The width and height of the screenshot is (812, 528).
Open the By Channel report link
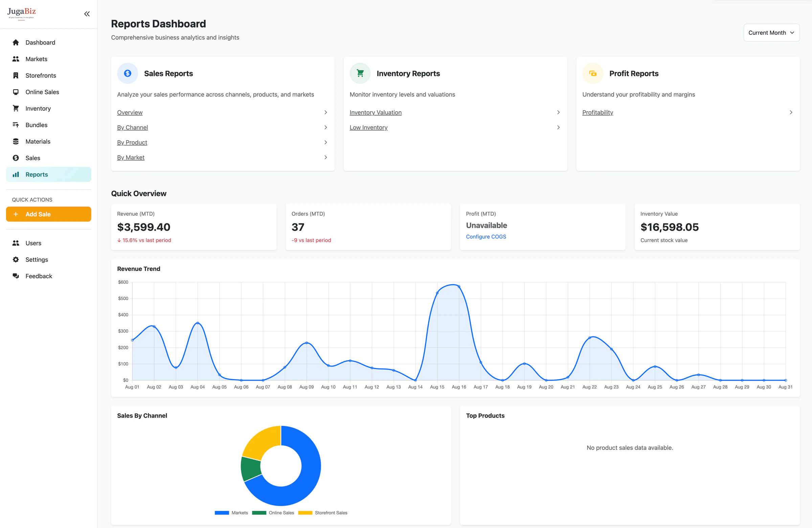132,127
